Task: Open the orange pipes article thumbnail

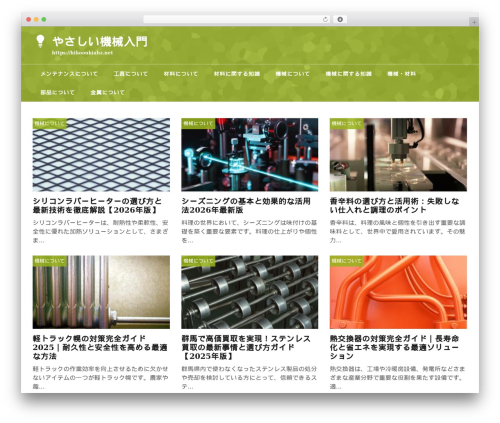Action: pos(398,292)
